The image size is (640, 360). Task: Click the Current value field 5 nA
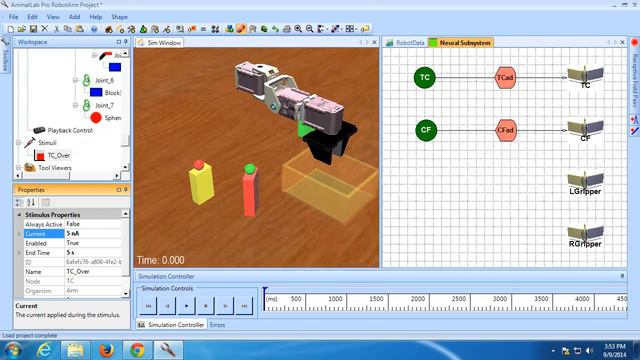(x=93, y=233)
